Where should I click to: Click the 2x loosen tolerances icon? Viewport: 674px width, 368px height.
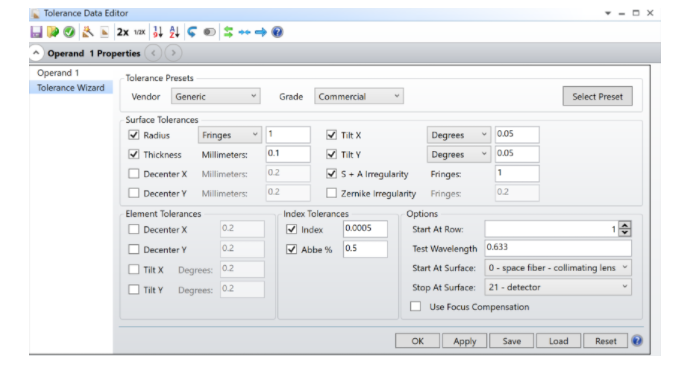123,32
